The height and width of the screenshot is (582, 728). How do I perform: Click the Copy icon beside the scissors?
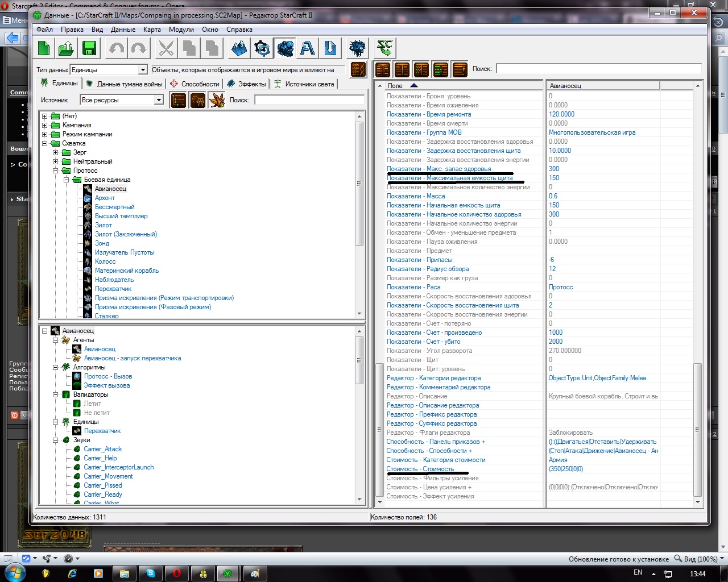pyautogui.click(x=189, y=48)
